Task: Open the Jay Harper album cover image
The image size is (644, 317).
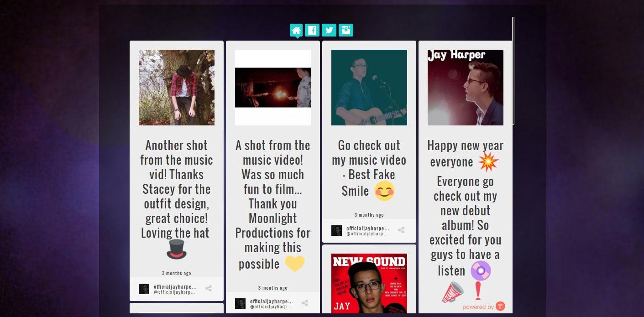Action: click(x=466, y=88)
